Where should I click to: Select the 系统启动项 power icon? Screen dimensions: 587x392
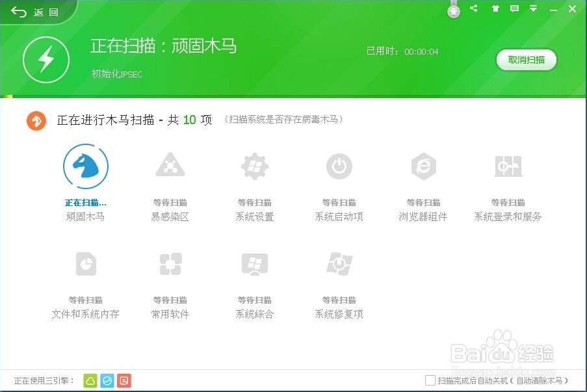[339, 166]
